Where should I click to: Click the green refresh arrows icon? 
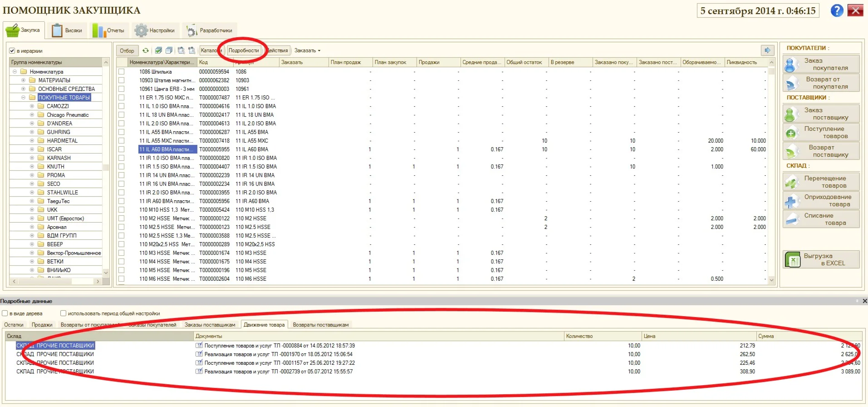coord(146,50)
